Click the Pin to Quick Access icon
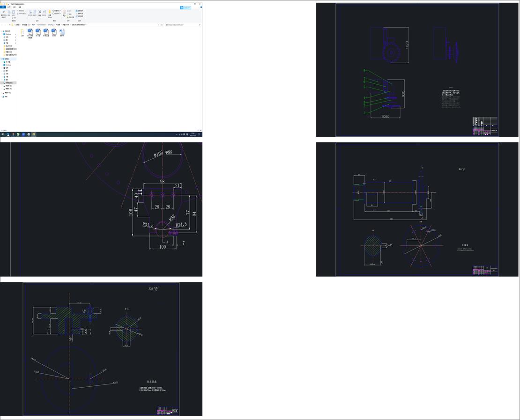The image size is (520, 420). tap(3, 12)
